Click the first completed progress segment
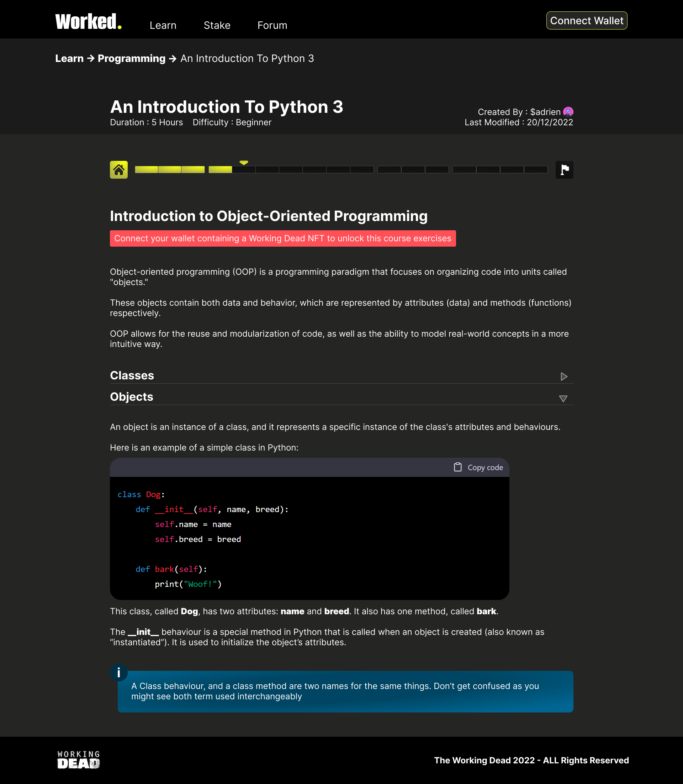The image size is (683, 784). tap(146, 170)
